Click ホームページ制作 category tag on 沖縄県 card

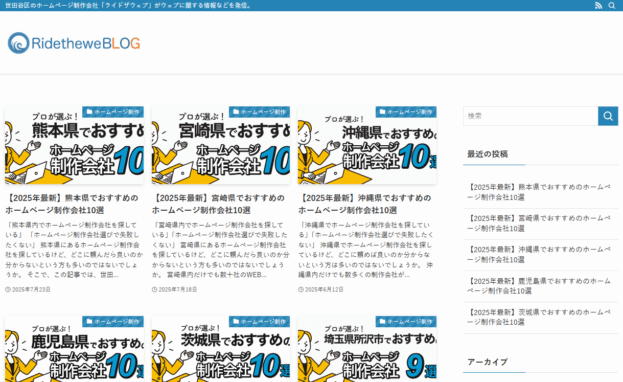(x=406, y=112)
